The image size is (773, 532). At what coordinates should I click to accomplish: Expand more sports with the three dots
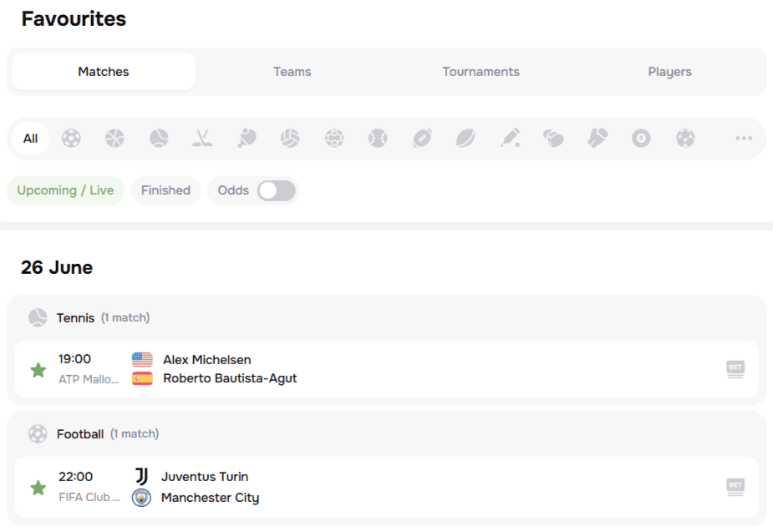(744, 139)
